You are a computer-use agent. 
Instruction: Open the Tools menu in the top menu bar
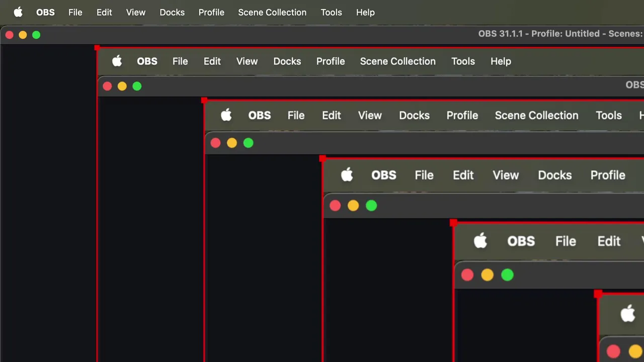click(331, 12)
